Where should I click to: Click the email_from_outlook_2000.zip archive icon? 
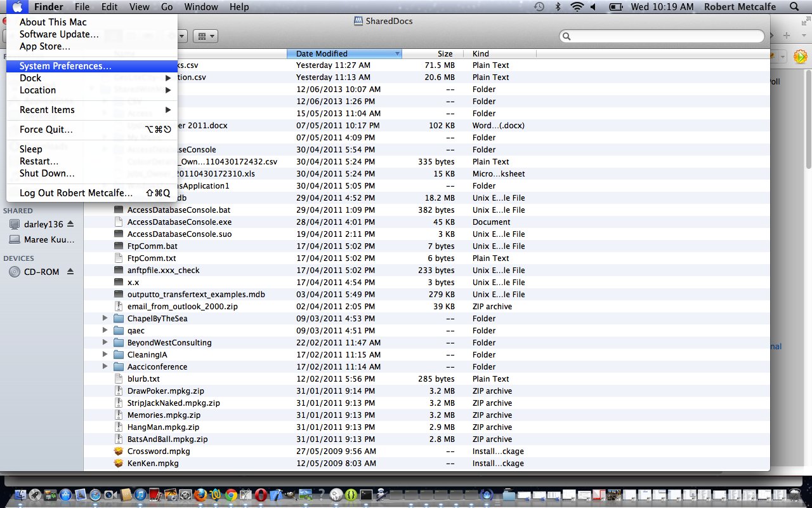[118, 306]
